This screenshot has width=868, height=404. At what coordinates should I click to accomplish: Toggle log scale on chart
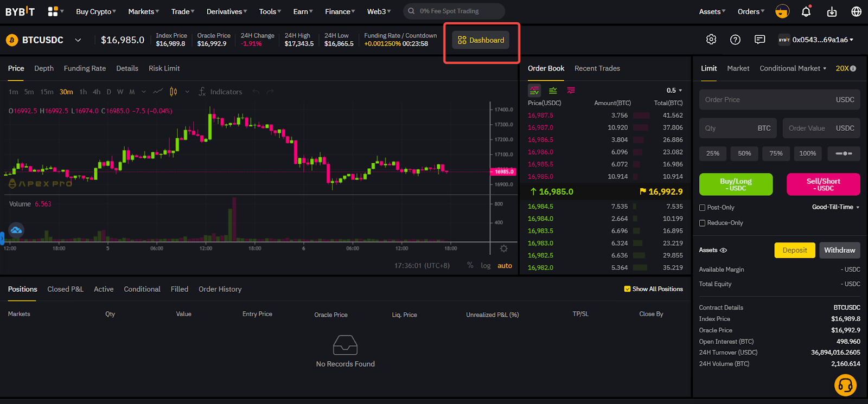pos(486,266)
